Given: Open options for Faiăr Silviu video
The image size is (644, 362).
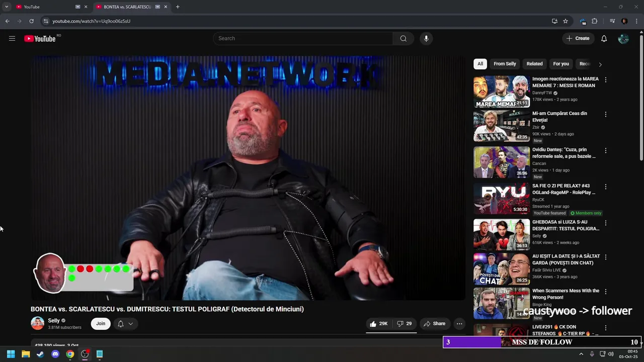Looking at the screenshot, I should (605, 257).
